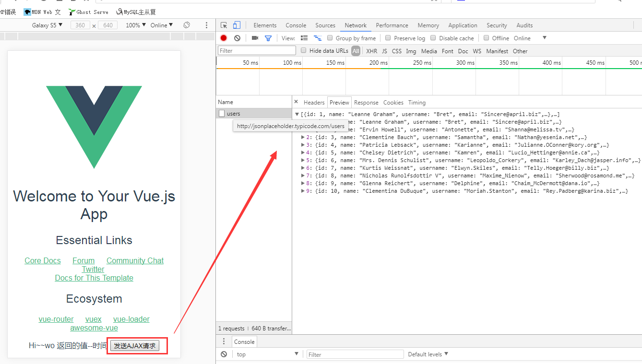The height and width of the screenshot is (364, 642).
Task: Filter requests by Img type
Action: (x=411, y=51)
